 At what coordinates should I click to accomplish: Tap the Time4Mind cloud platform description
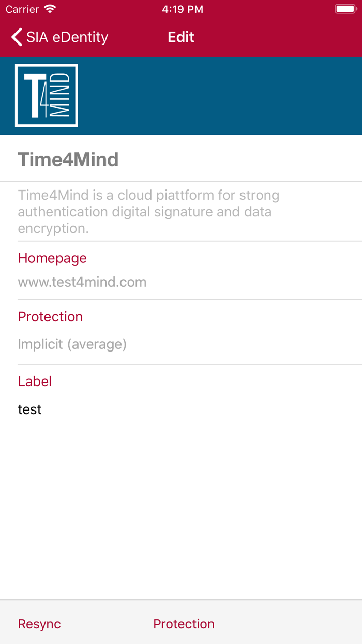149,212
